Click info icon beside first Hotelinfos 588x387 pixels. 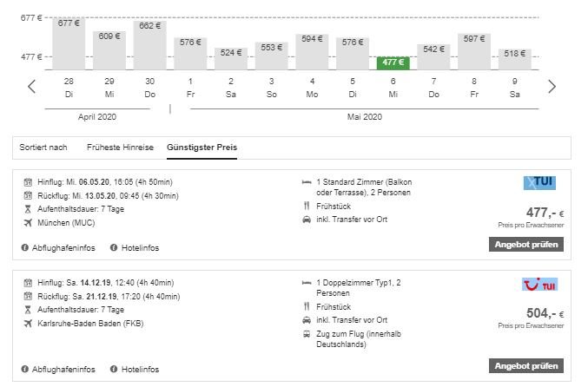[x=114, y=248]
